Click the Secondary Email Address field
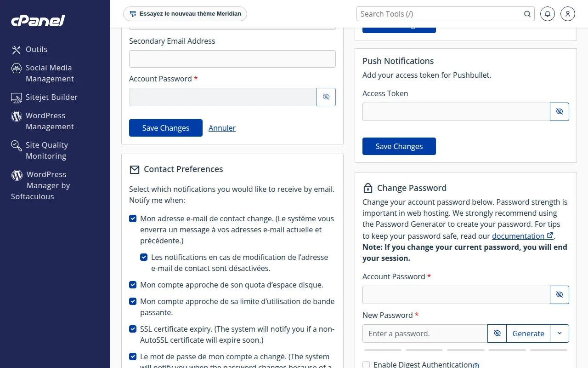Image resolution: width=588 pixels, height=368 pixels. 232,59
